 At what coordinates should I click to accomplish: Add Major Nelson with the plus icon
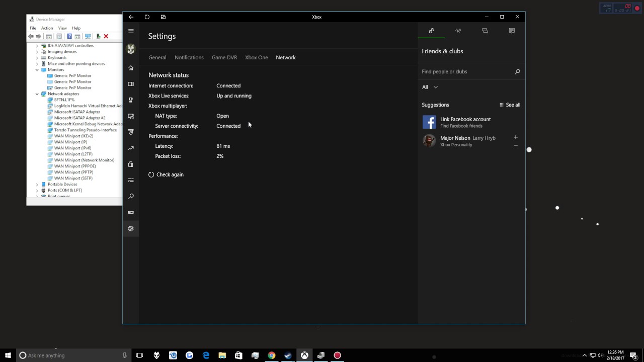point(516,137)
